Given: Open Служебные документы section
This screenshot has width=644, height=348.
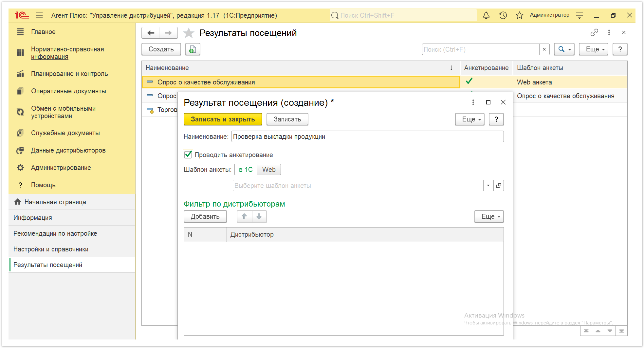Looking at the screenshot, I should click(65, 133).
